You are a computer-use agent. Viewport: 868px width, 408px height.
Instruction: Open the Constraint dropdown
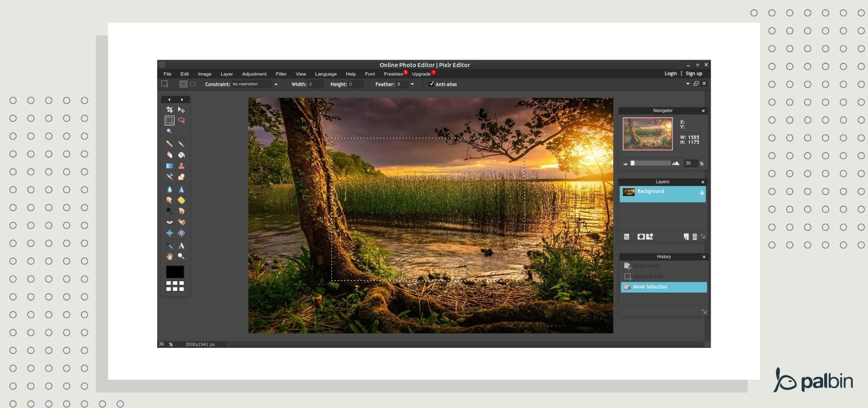[276, 85]
